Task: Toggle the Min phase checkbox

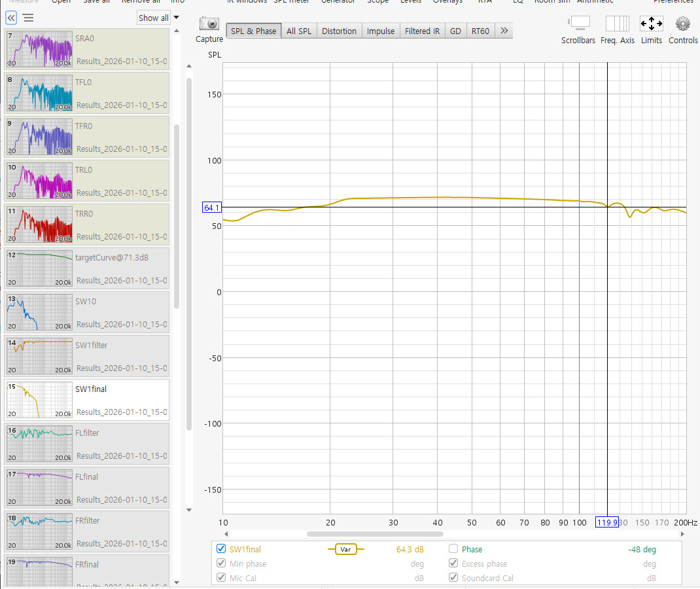Action: tap(220, 563)
